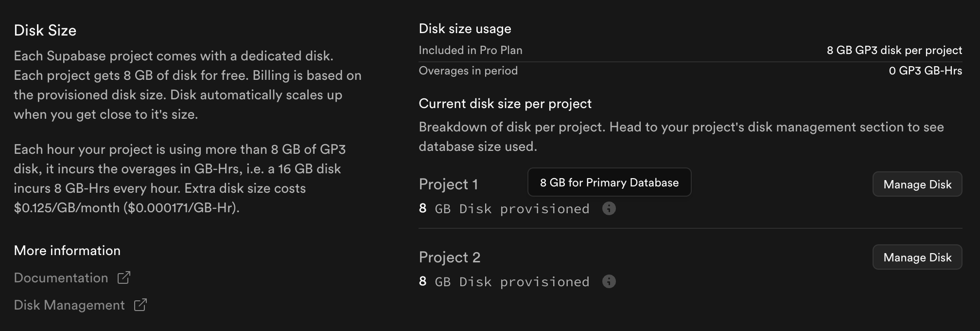Click the info icon for Project 1 disk
The width and height of the screenshot is (980, 331).
click(609, 208)
